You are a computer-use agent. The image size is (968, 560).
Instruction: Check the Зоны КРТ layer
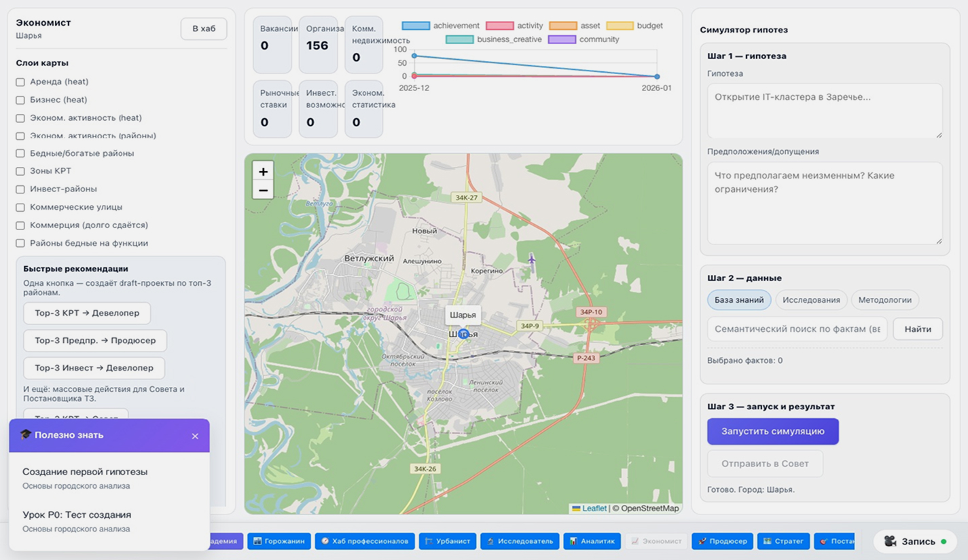20,172
